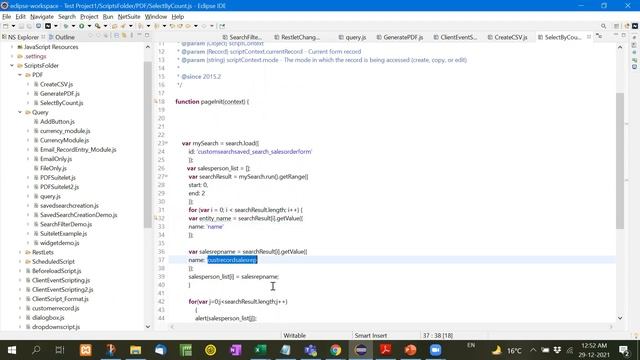Click the NetSuite toolbar icon
The height and width of the screenshot is (360, 640).
48,26
